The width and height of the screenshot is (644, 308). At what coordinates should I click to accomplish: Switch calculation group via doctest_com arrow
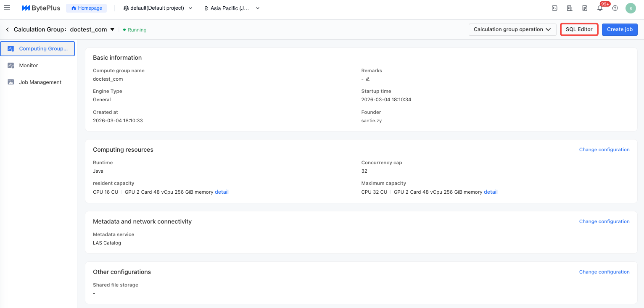click(x=112, y=29)
